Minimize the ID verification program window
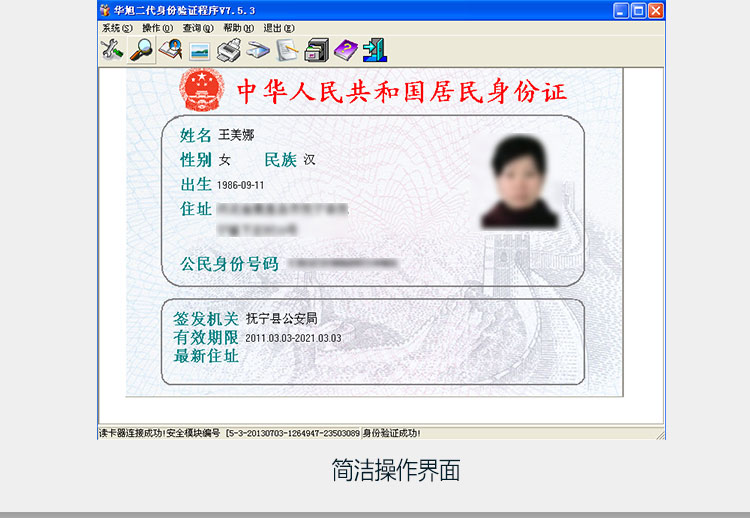 click(621, 10)
